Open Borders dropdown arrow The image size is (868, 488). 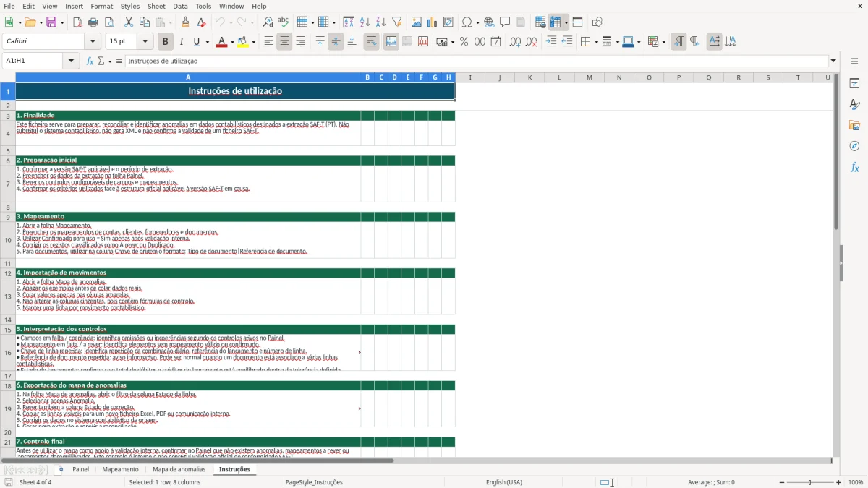pos(595,42)
